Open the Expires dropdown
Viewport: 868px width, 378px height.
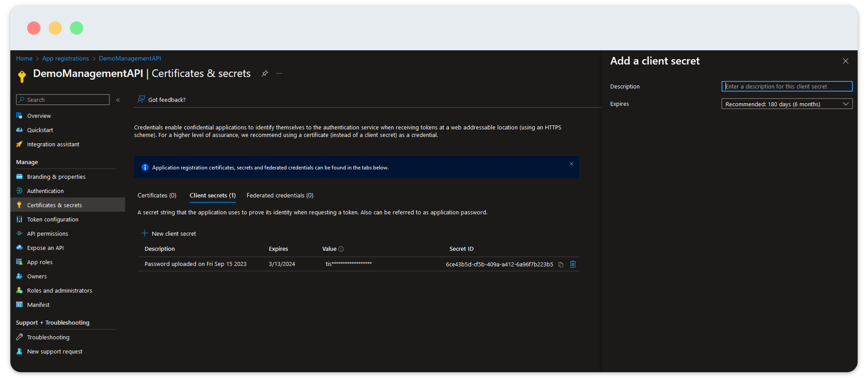787,104
